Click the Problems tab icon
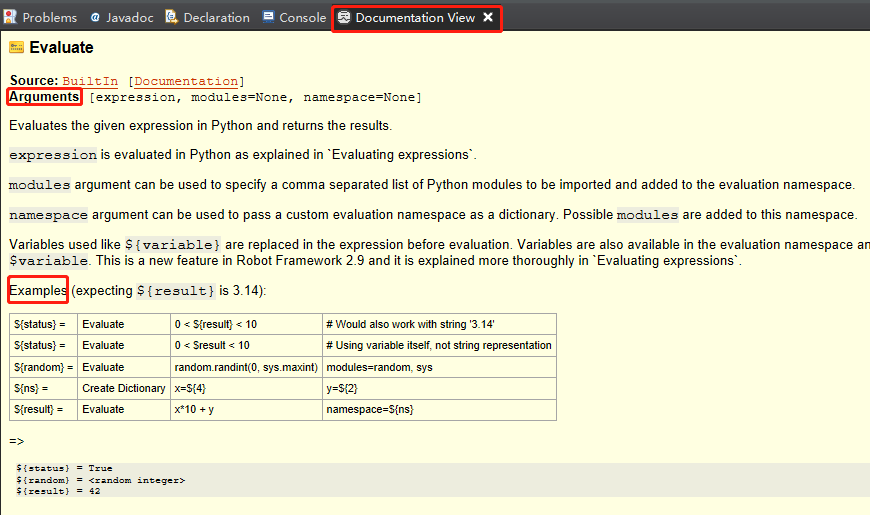Screen dimensions: 870x515 click(10, 17)
